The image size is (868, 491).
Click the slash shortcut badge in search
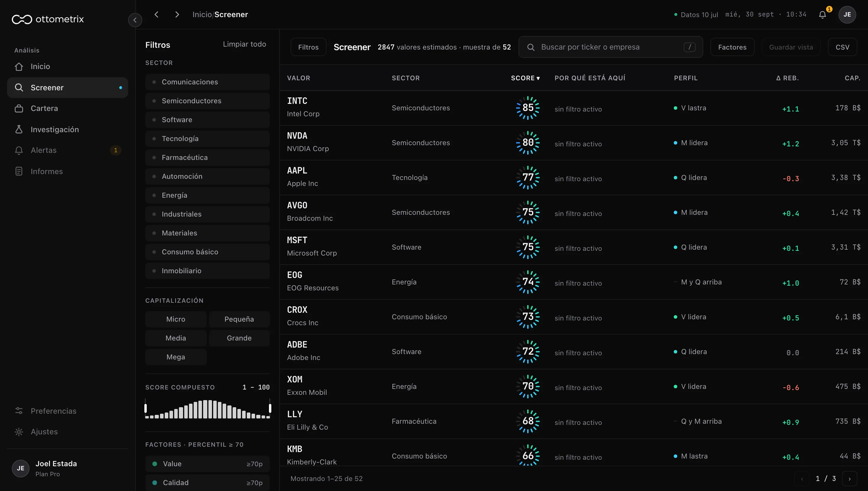(x=690, y=47)
